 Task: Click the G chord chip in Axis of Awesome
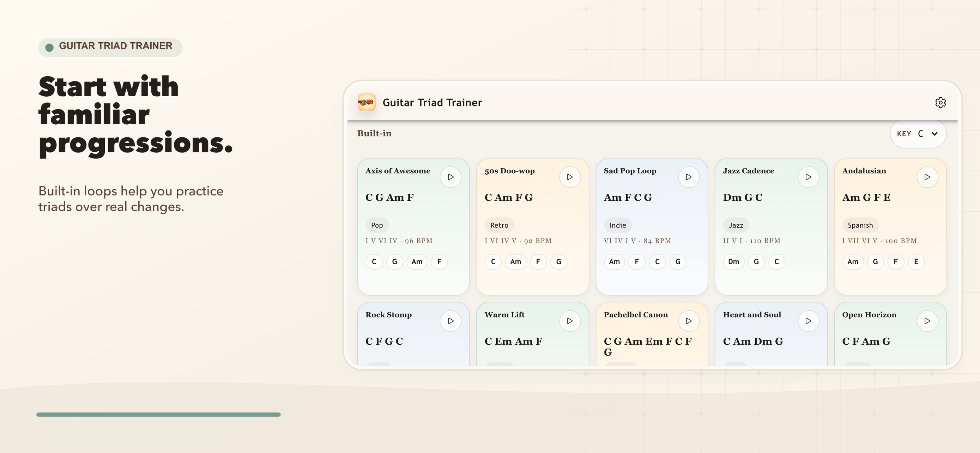point(394,262)
